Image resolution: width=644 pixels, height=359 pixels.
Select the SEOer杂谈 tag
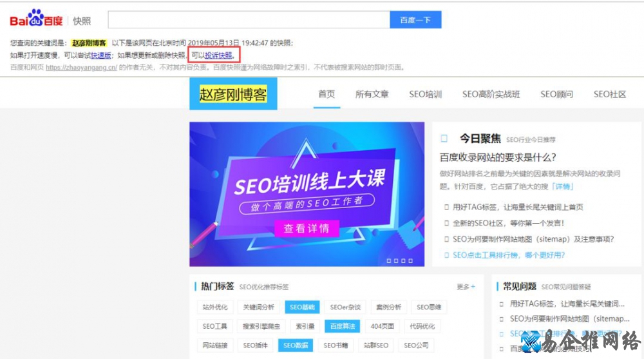345,307
